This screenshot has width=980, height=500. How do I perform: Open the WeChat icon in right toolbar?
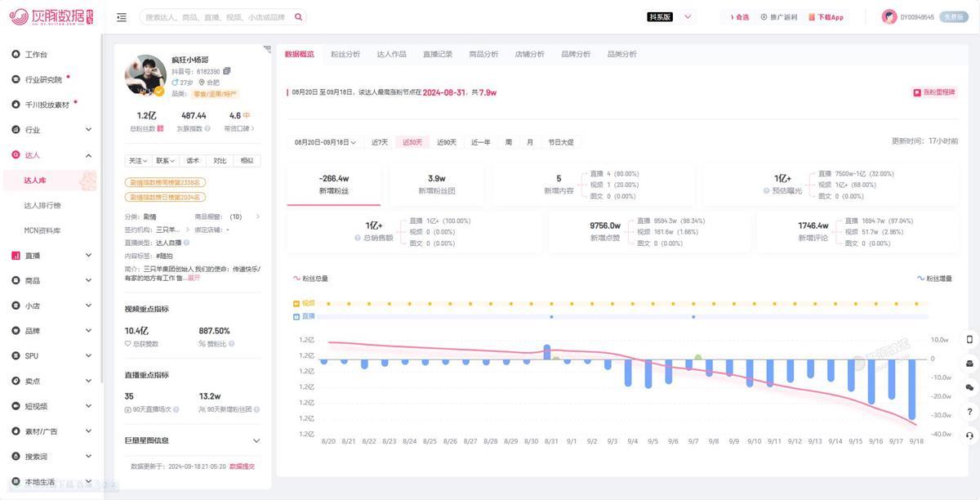[969, 387]
